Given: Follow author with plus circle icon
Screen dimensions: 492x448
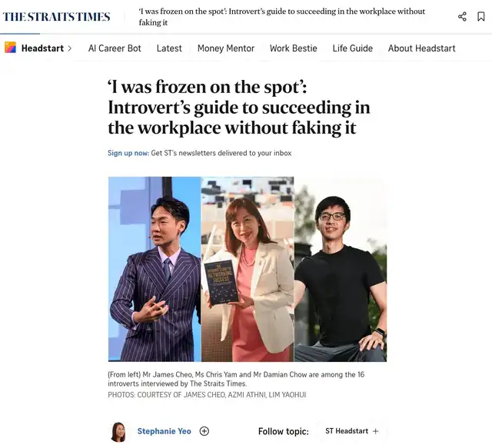Looking at the screenshot, I should click(x=204, y=431).
